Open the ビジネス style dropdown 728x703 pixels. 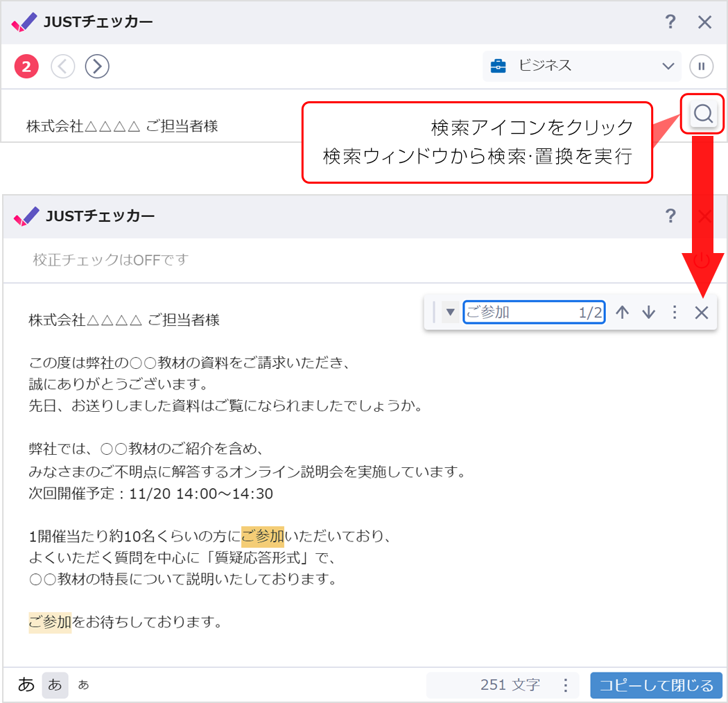[581, 66]
